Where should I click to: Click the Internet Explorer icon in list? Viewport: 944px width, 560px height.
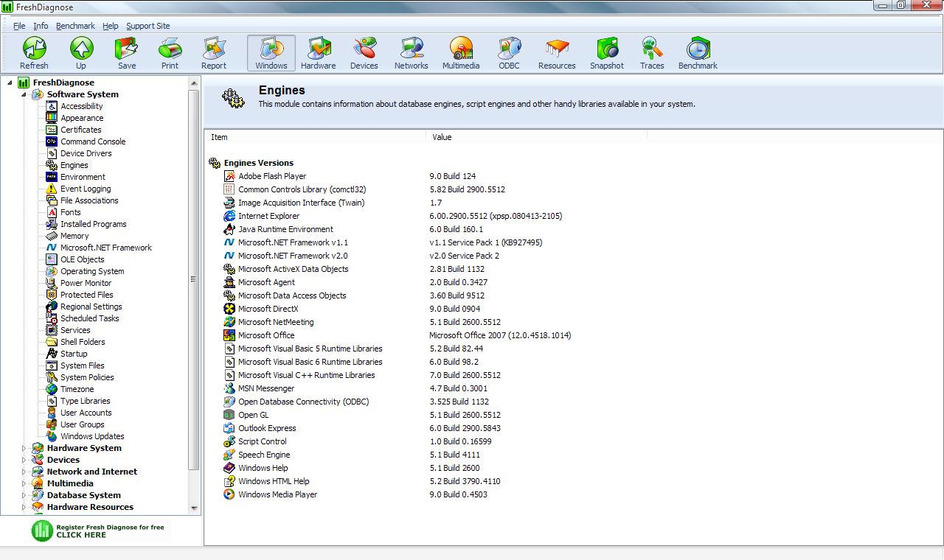point(229,216)
